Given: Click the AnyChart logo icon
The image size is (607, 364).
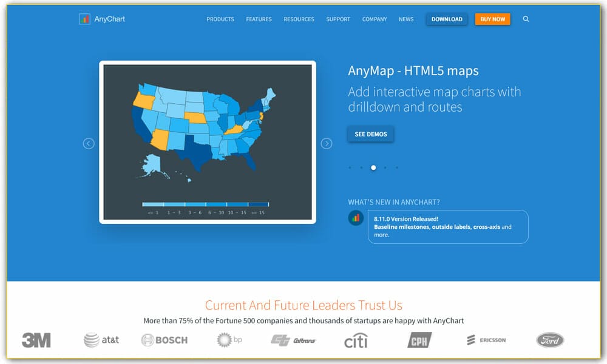Looking at the screenshot, I should (84, 19).
